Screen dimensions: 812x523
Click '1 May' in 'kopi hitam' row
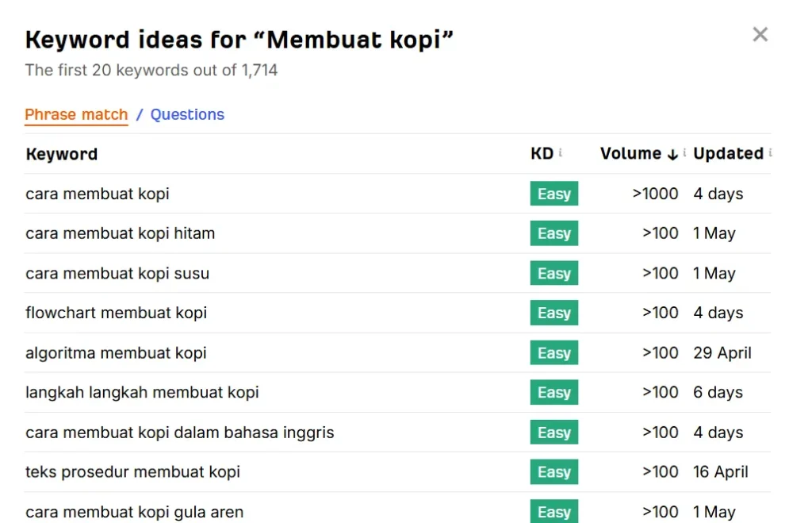tap(714, 234)
